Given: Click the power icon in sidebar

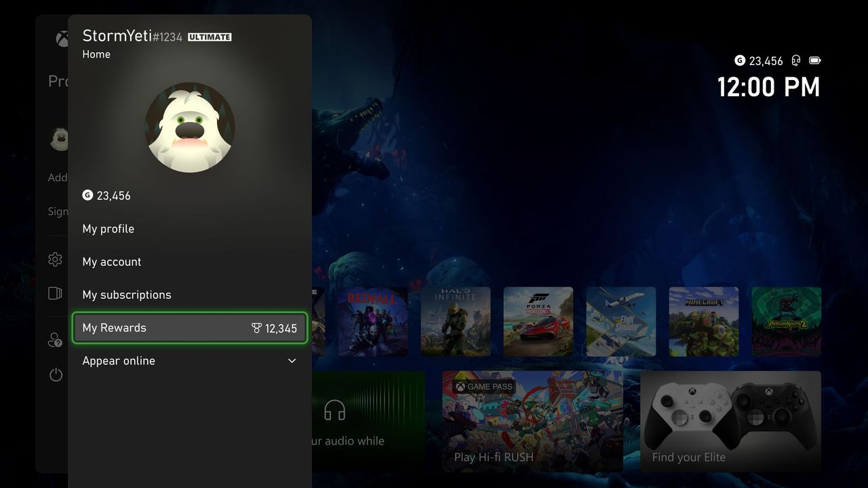Looking at the screenshot, I should click(x=56, y=374).
